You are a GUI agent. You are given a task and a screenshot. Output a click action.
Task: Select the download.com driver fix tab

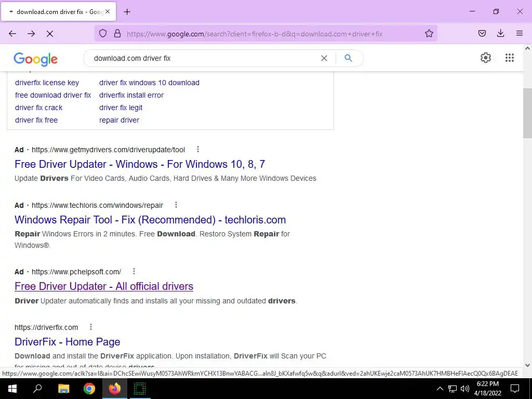pyautogui.click(x=58, y=11)
